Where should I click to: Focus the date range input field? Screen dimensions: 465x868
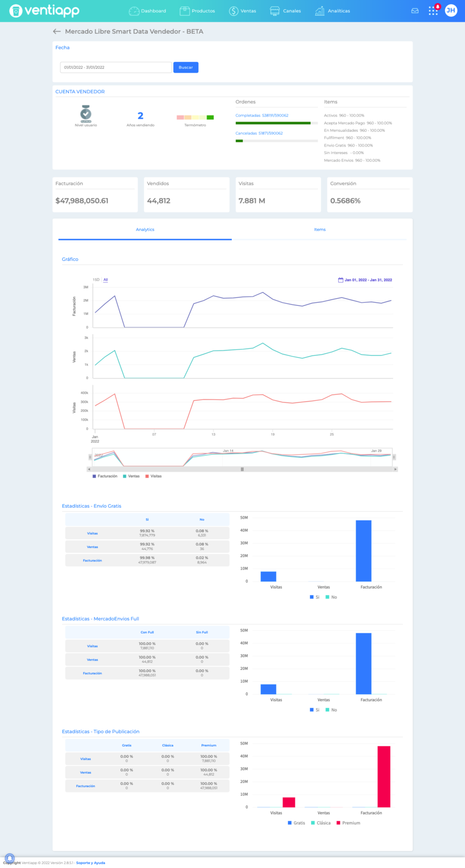116,67
